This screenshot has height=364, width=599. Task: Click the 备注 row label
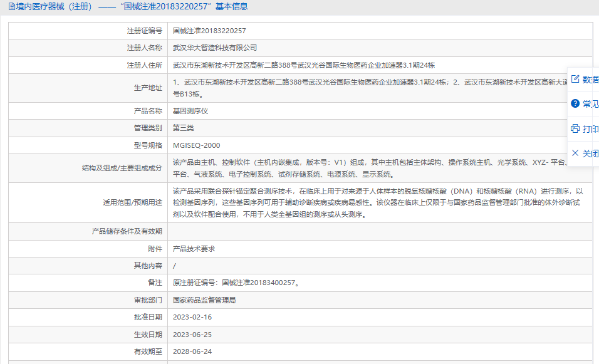coord(155,283)
